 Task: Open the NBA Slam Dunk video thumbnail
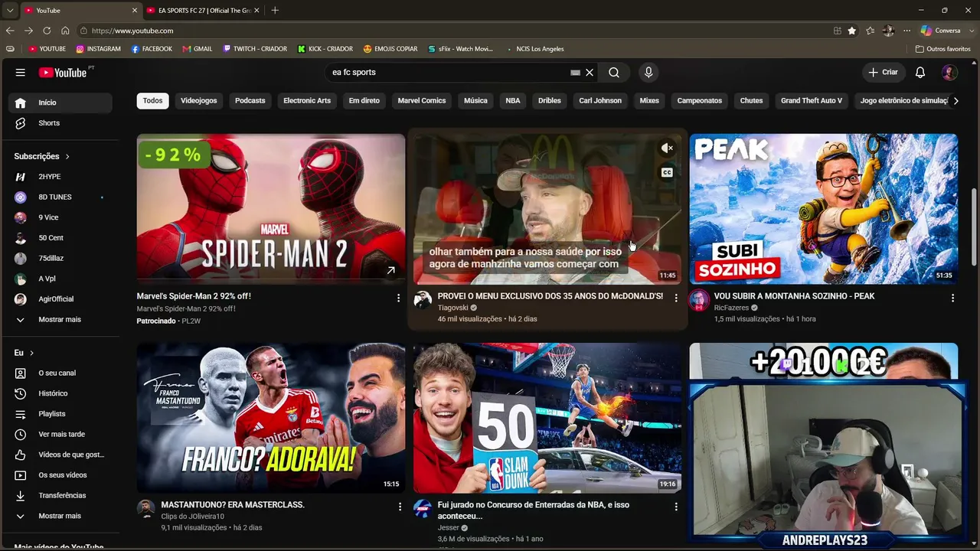(547, 418)
